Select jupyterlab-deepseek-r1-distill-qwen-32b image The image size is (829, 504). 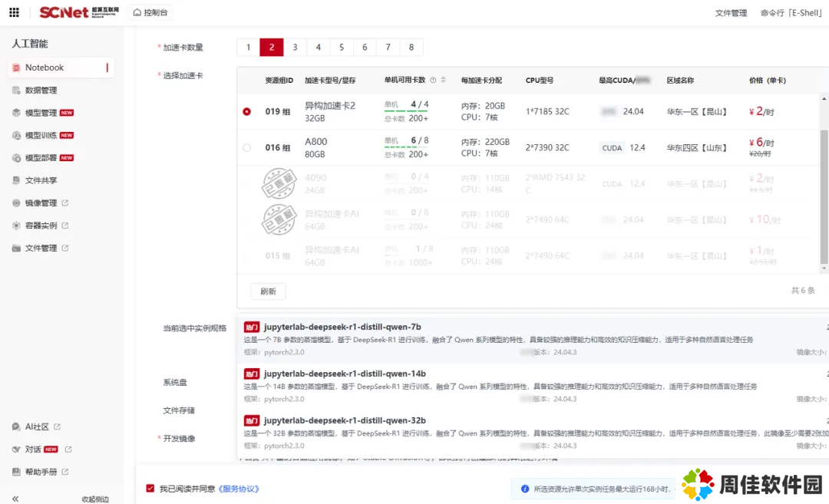(534, 433)
